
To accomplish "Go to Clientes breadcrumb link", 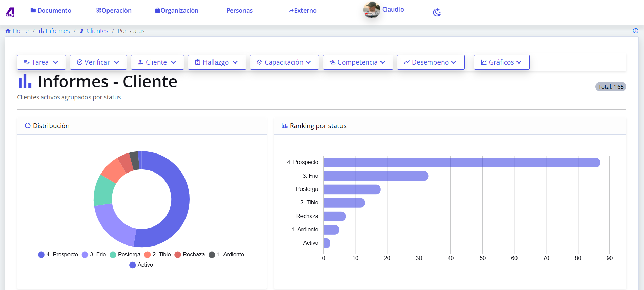I will click(97, 31).
